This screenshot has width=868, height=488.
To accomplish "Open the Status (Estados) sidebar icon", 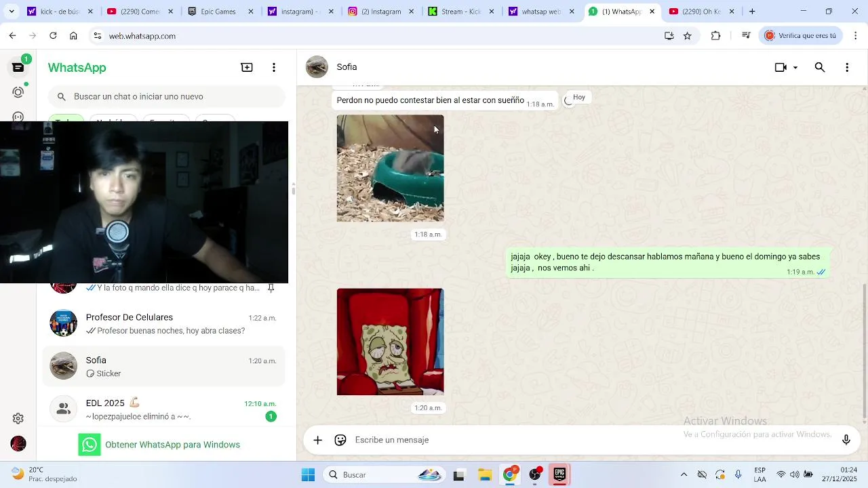I will point(18,92).
